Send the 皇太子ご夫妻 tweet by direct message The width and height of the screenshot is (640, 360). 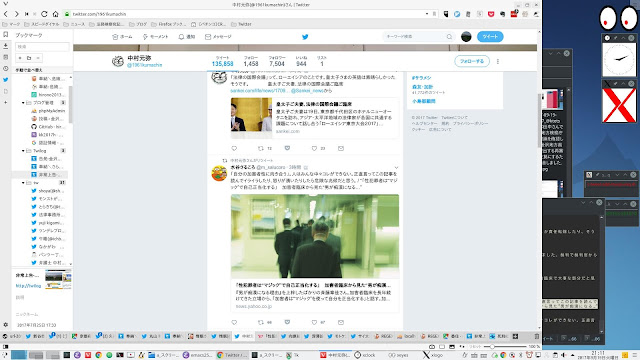341,149
